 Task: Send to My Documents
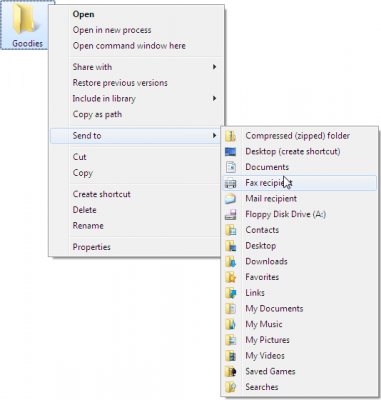coord(299,309)
